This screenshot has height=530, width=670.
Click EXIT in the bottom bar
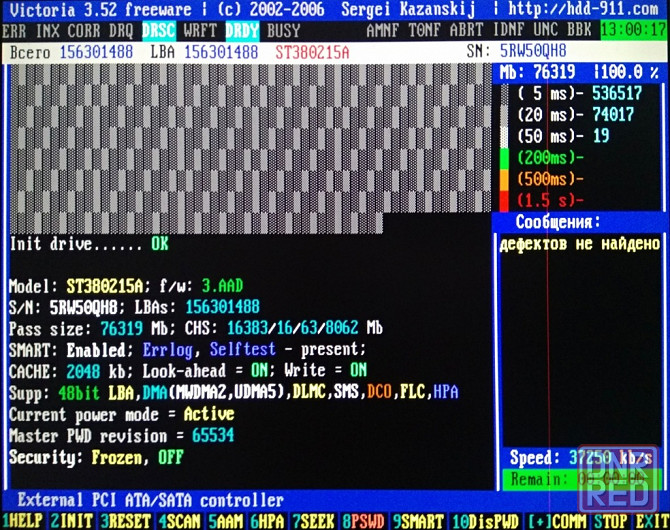pyautogui.click(x=652, y=521)
